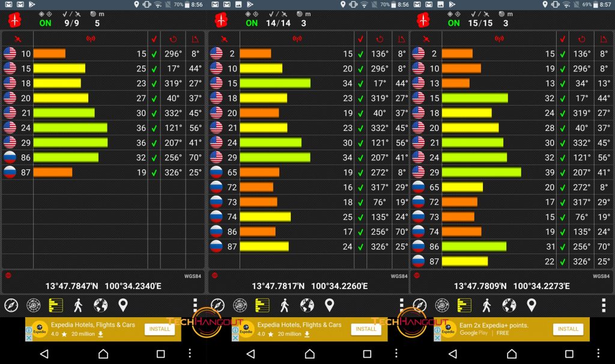Viewport: 615px width, 364px height.
Task: Sort by azimuth header icon on 9/9 screen
Action: coord(173,39)
